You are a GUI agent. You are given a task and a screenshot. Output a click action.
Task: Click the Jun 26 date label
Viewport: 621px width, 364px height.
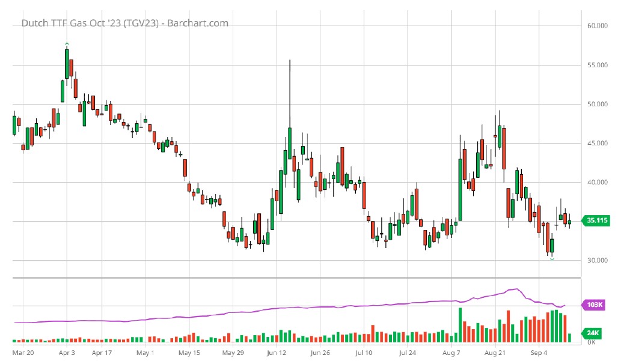tap(320, 353)
